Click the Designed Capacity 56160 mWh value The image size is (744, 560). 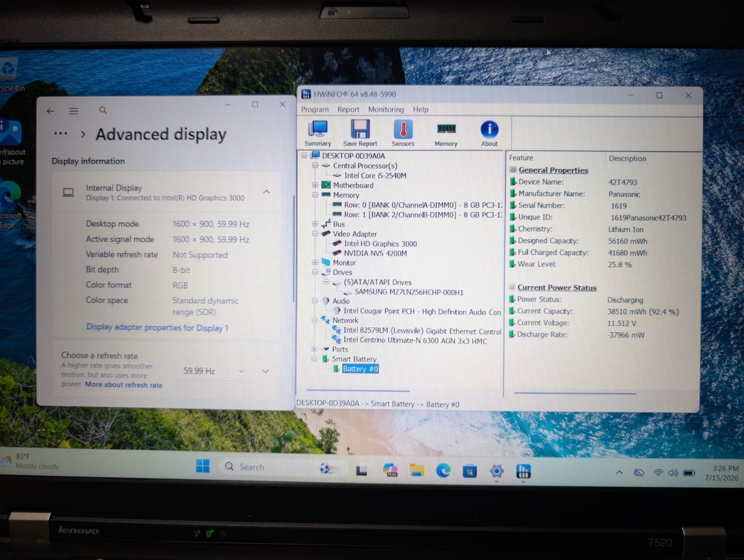pos(627,241)
